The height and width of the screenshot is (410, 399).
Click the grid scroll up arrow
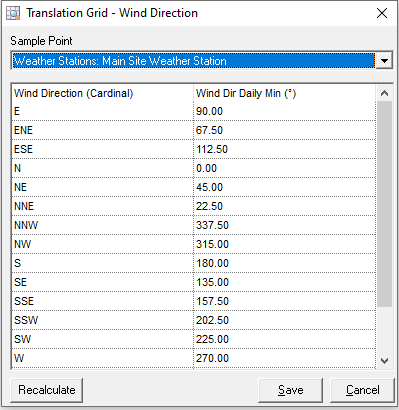(384, 93)
